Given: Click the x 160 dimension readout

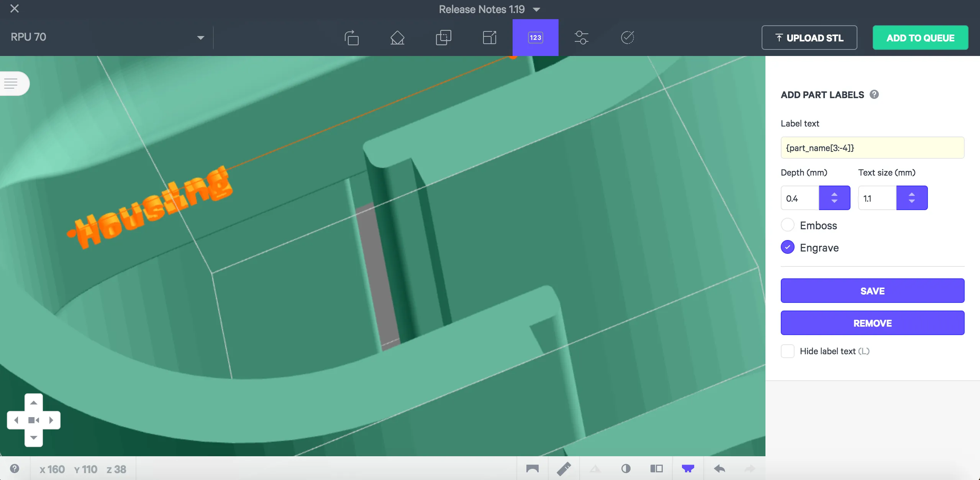Looking at the screenshot, I should point(52,469).
